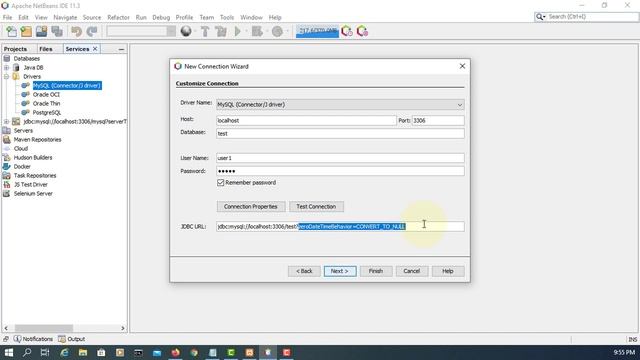Click the Maven Repositories icon
The image size is (640, 360).
click(7, 140)
